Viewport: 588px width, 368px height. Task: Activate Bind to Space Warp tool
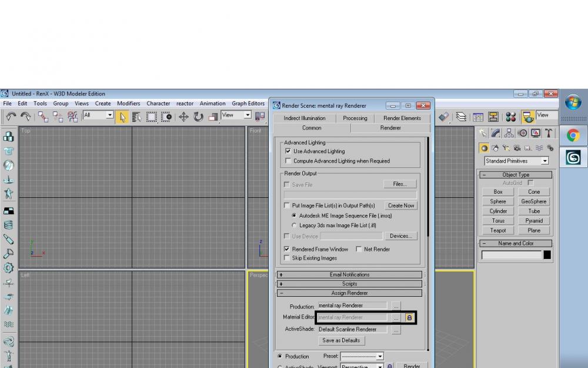click(x=72, y=117)
